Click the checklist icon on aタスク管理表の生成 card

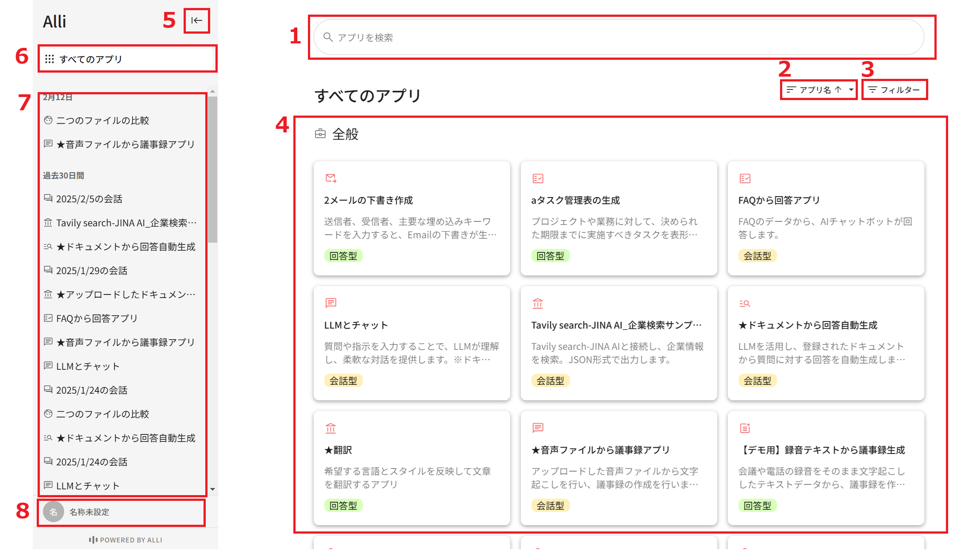[x=538, y=178]
